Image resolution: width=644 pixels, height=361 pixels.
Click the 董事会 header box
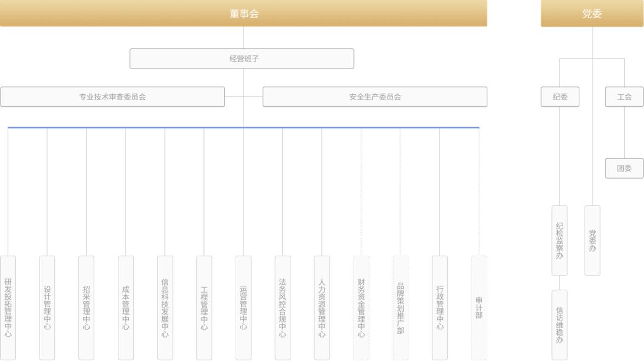(x=243, y=14)
